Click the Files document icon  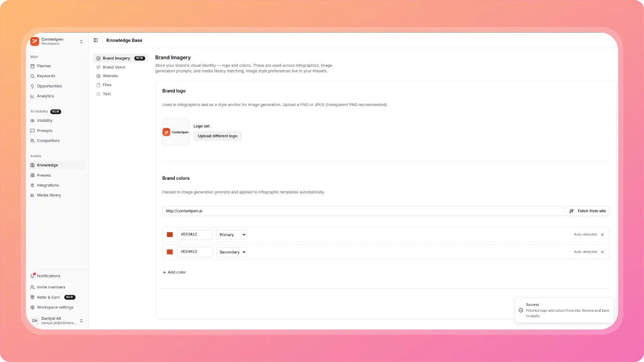point(98,85)
